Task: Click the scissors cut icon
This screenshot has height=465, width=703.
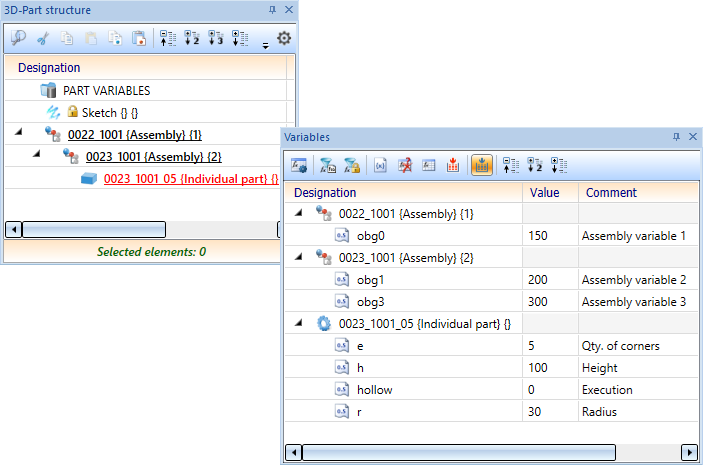Action: coord(43,39)
